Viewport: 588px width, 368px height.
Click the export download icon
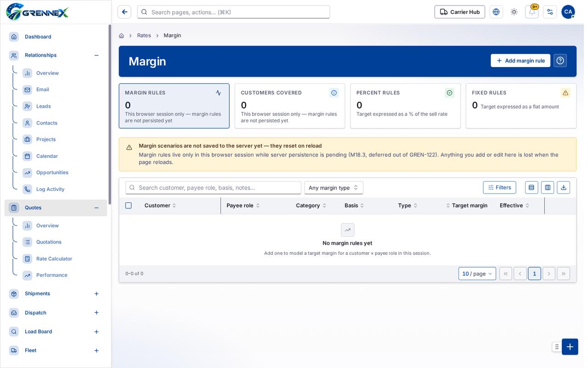[564, 188]
